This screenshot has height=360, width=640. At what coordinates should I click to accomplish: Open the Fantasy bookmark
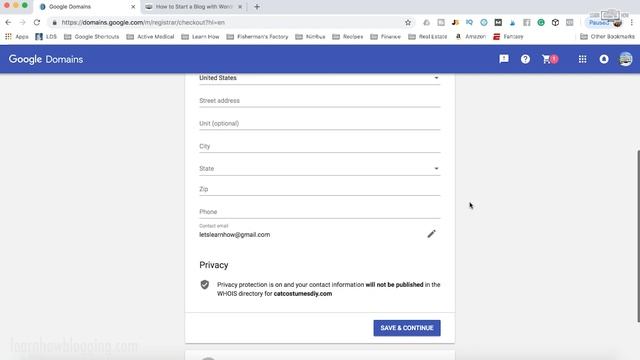point(508,37)
